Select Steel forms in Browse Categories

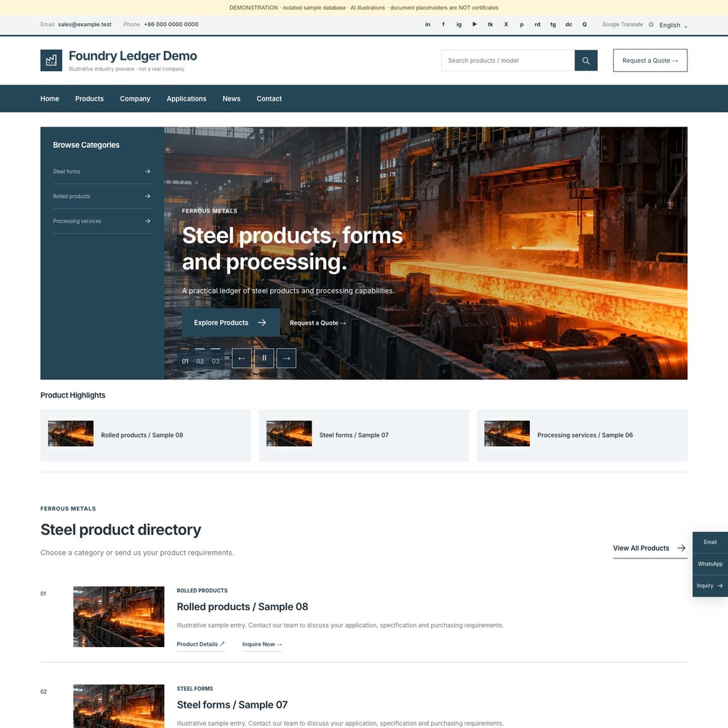[x=102, y=171]
